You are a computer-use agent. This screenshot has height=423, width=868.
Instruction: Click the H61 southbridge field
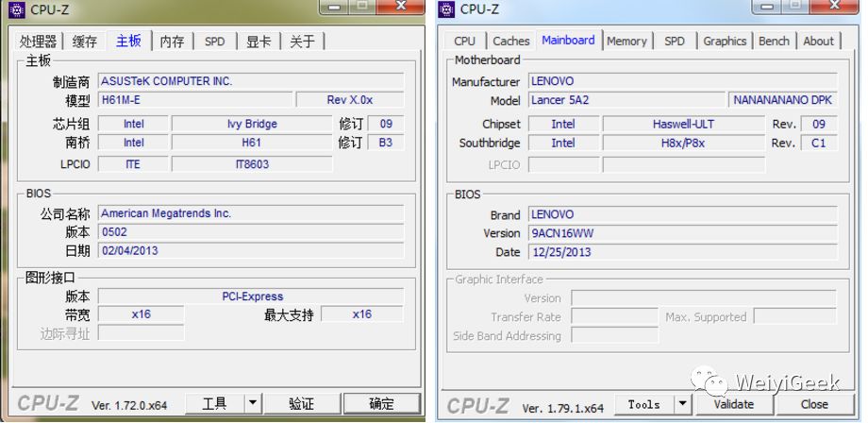[x=252, y=143]
